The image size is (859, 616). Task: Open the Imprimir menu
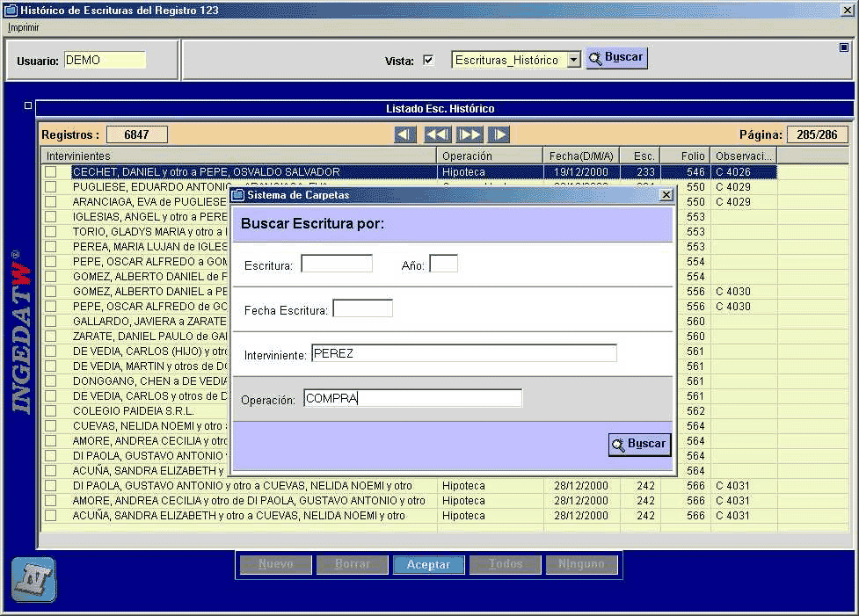(24, 27)
